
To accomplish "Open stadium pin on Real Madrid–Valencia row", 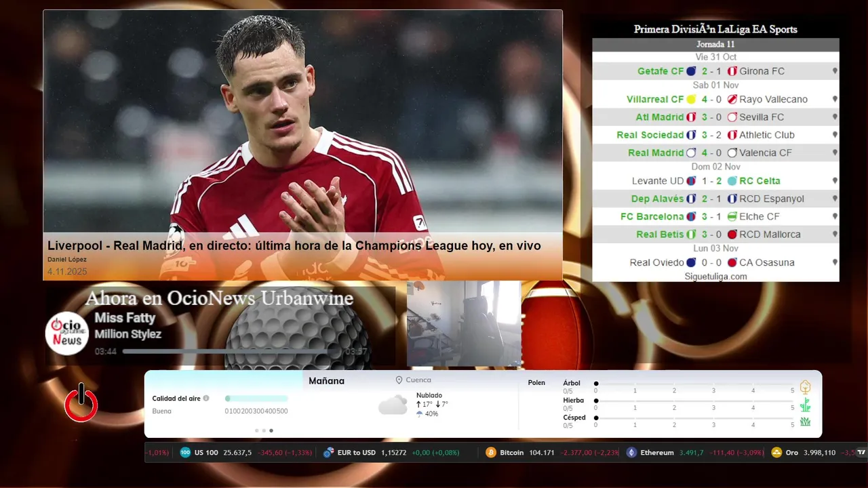I will click(x=835, y=153).
